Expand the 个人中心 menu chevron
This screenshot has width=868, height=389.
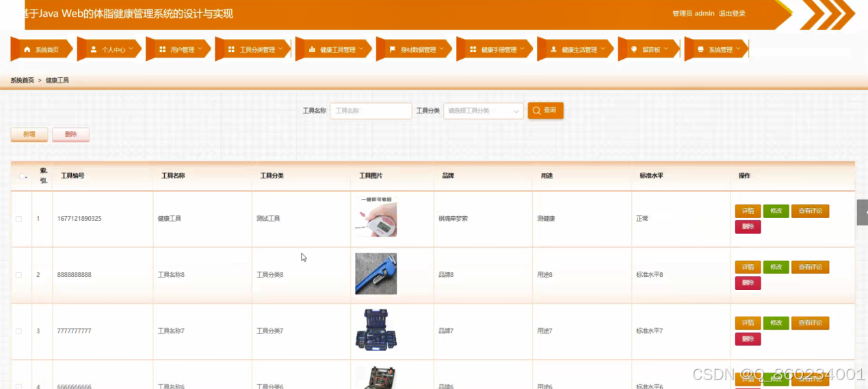click(x=131, y=49)
